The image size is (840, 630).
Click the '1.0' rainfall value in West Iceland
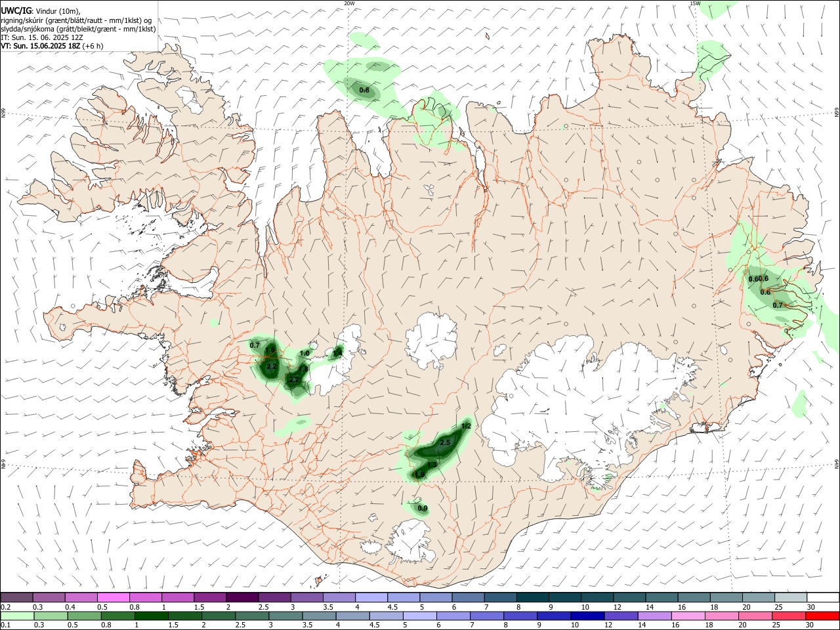click(x=304, y=354)
